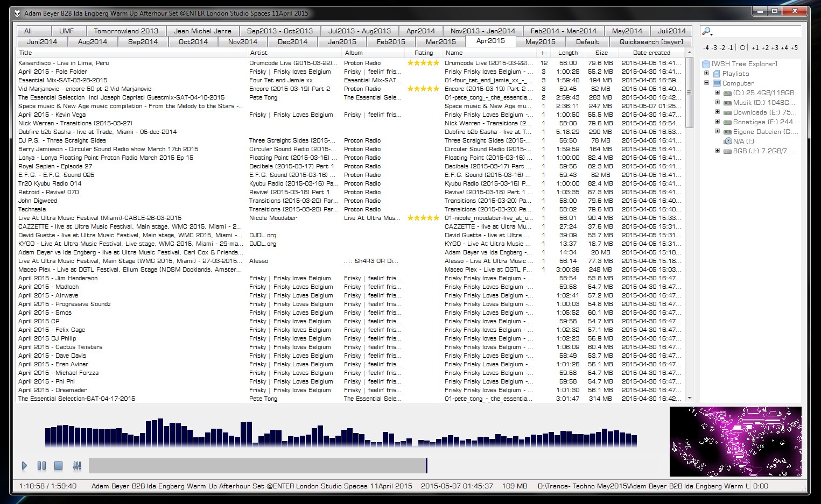Image resolution: width=821 pixels, height=504 pixels.
Task: Sort by the Size column header
Action: click(601, 53)
